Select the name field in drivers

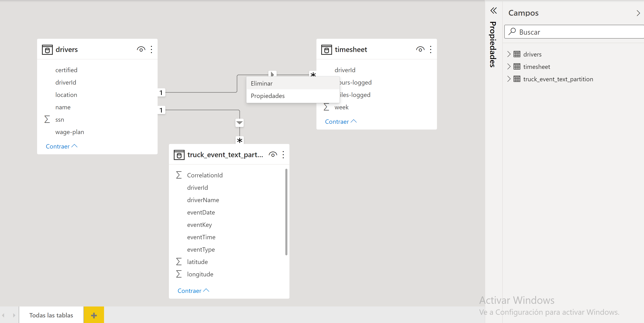pos(63,107)
